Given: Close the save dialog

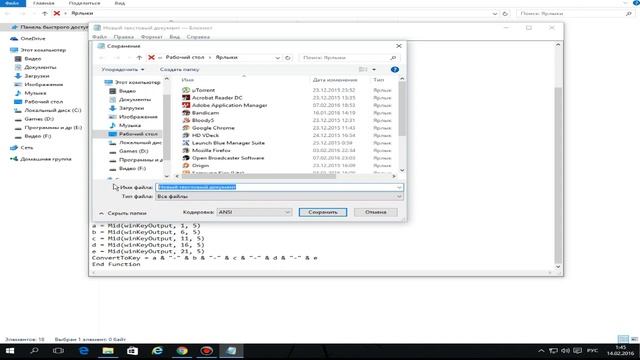Looking at the screenshot, I should point(399,46).
